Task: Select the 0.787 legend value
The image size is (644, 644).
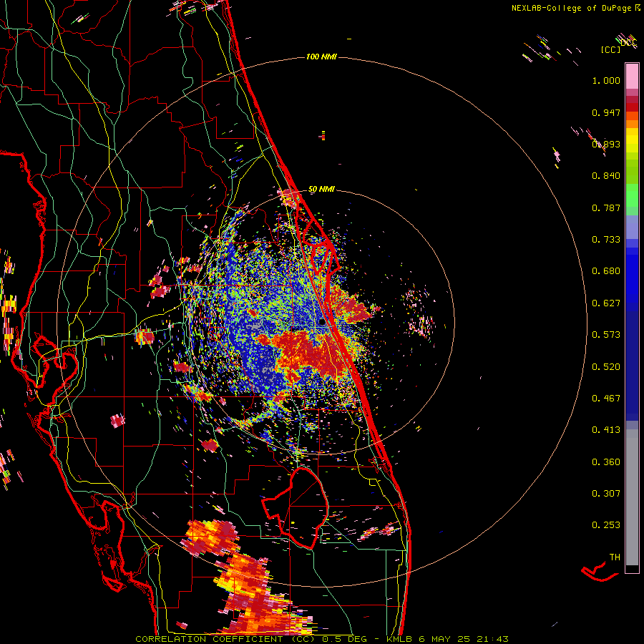Action: pyautogui.click(x=606, y=208)
